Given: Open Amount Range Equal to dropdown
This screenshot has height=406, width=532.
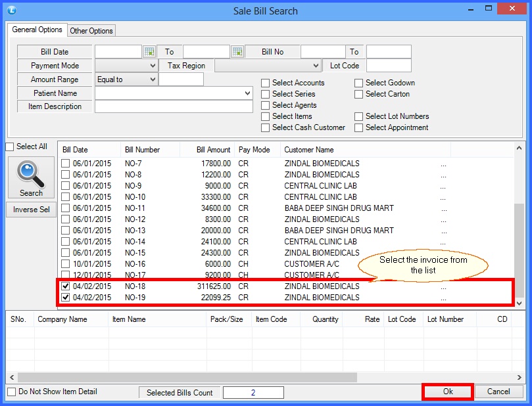Looking at the screenshot, I should [153, 79].
